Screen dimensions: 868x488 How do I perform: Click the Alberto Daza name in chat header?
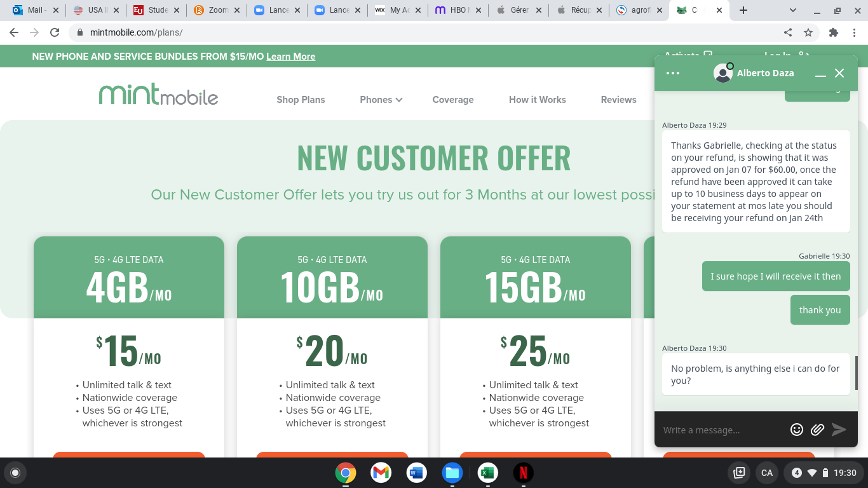(766, 73)
